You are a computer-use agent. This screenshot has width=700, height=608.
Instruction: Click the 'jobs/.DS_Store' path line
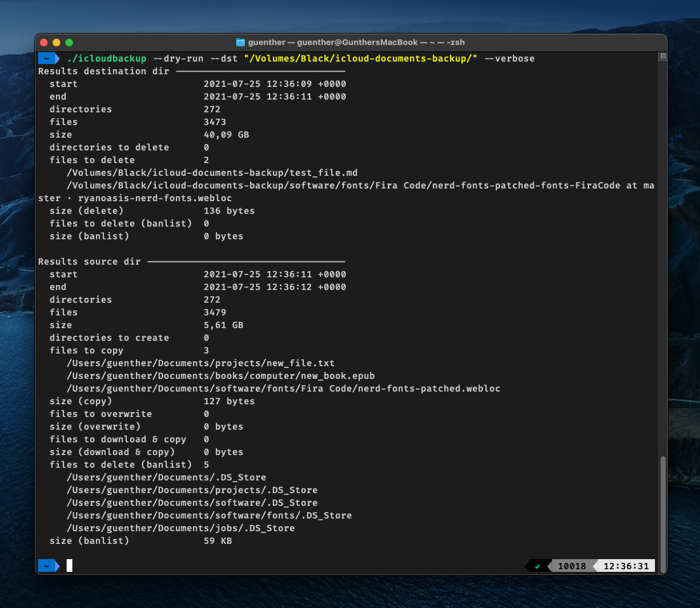[x=180, y=528]
